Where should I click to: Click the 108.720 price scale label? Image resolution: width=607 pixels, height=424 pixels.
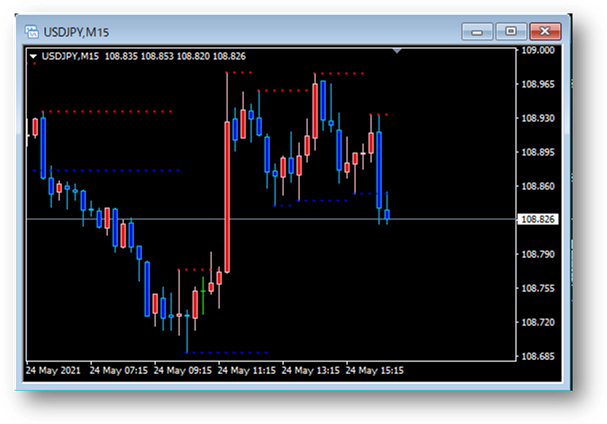tap(538, 323)
